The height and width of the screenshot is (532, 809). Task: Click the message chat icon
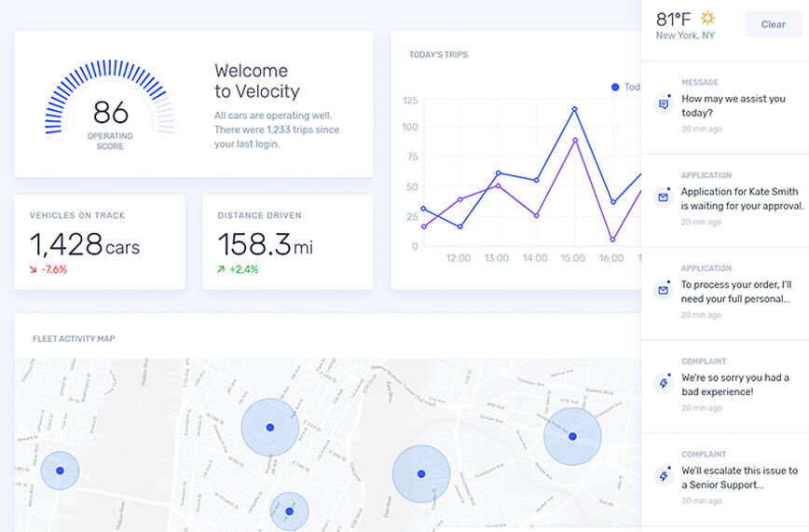tap(664, 104)
